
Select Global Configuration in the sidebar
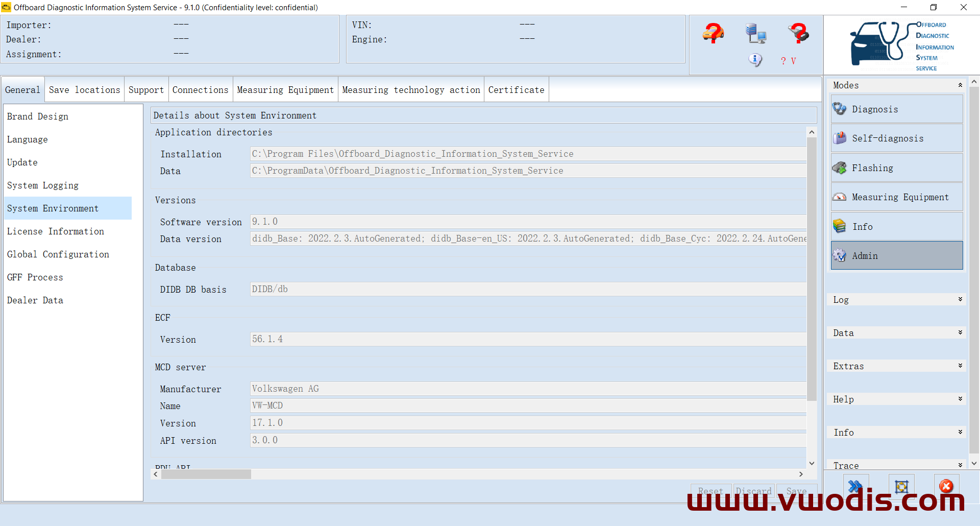pyautogui.click(x=58, y=254)
